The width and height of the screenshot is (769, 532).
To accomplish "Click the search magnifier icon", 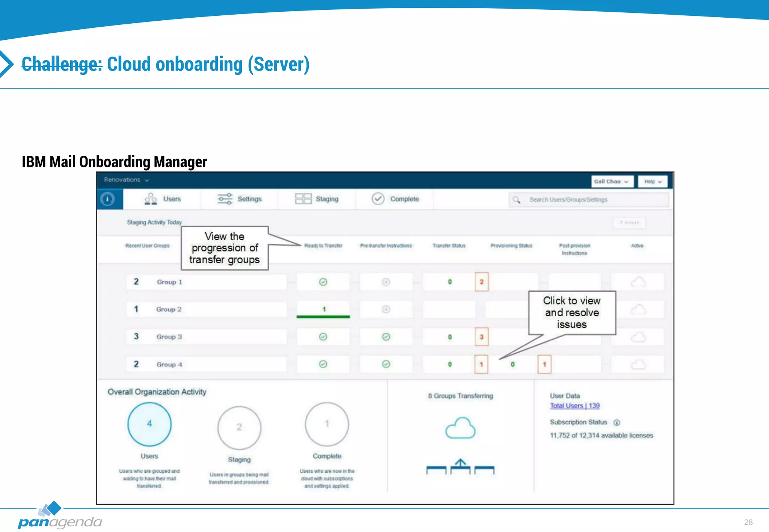I will pyautogui.click(x=517, y=200).
